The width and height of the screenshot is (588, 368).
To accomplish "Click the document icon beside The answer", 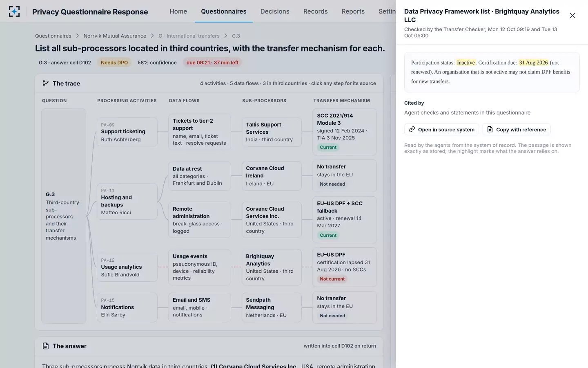I will click(46, 346).
